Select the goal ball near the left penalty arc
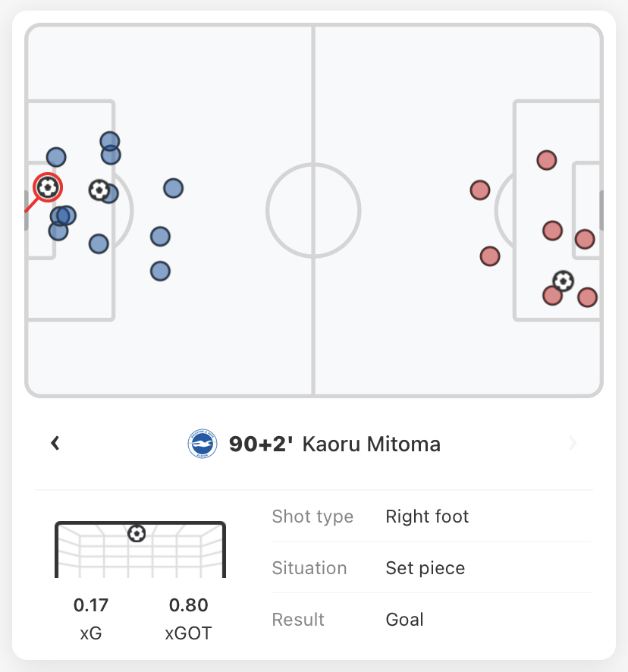Screen dimensions: 628x672 [x=99, y=190]
